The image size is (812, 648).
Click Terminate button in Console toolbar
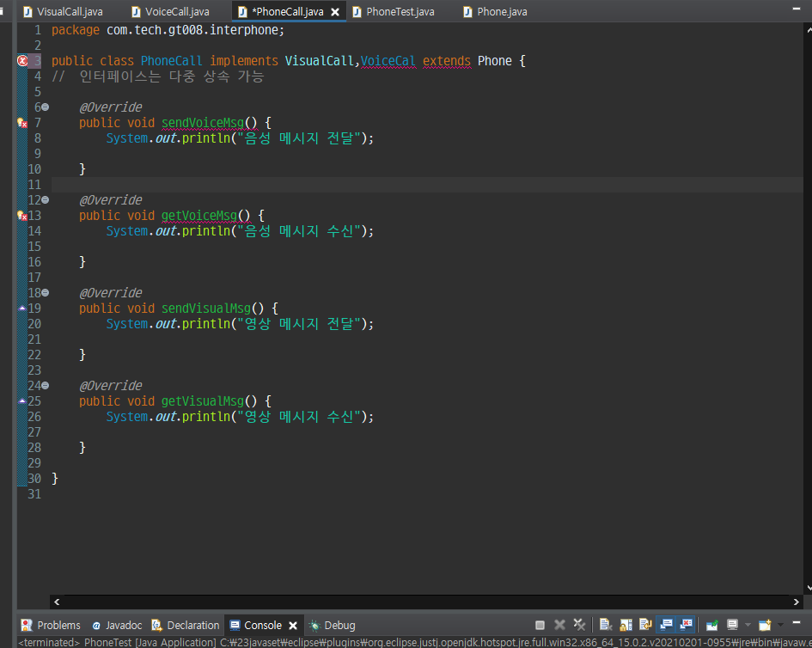[540, 625]
